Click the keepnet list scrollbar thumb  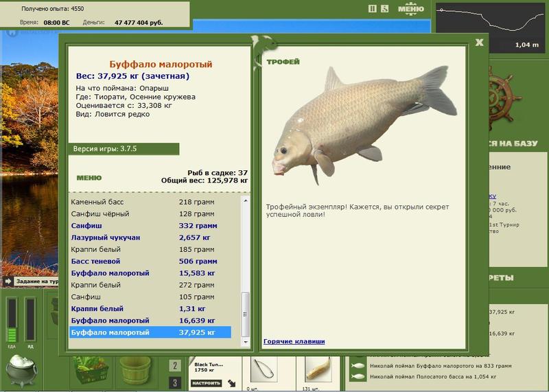pos(246,314)
